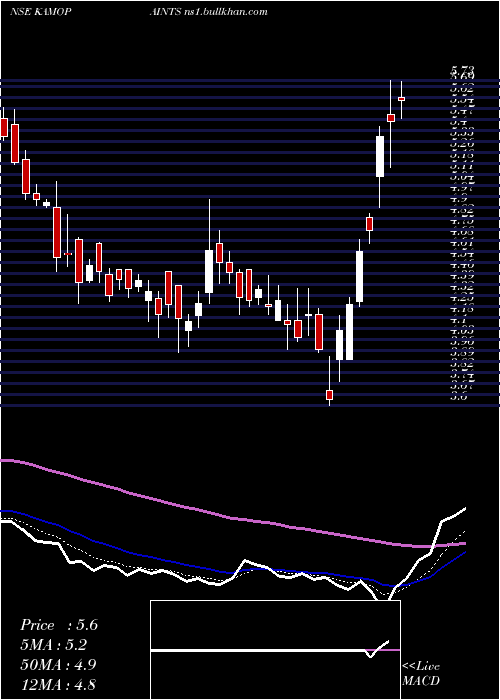Click the <<Live MACD label
Image resolution: width=500 pixels, height=700 pixels.
pos(421,674)
